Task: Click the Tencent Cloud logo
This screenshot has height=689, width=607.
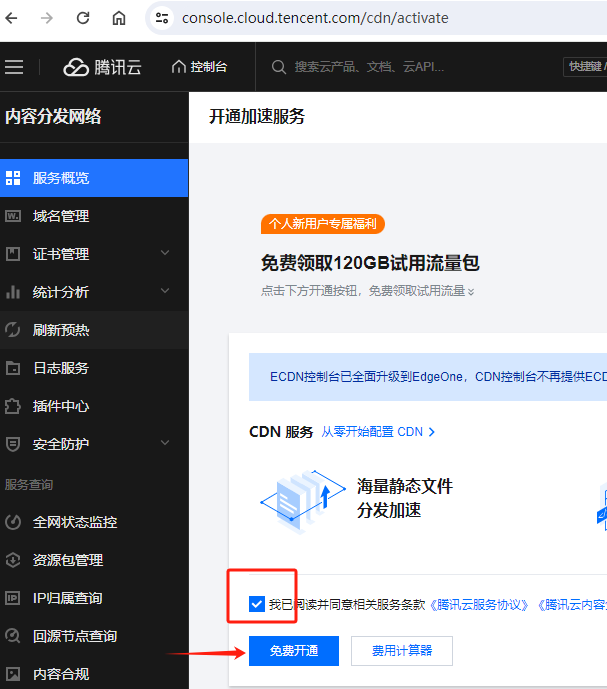Action: pyautogui.click(x=102, y=67)
